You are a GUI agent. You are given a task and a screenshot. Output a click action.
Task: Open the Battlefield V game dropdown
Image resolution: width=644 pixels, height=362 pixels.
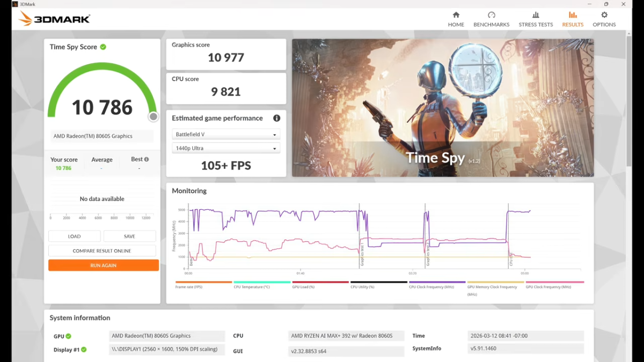(x=225, y=135)
